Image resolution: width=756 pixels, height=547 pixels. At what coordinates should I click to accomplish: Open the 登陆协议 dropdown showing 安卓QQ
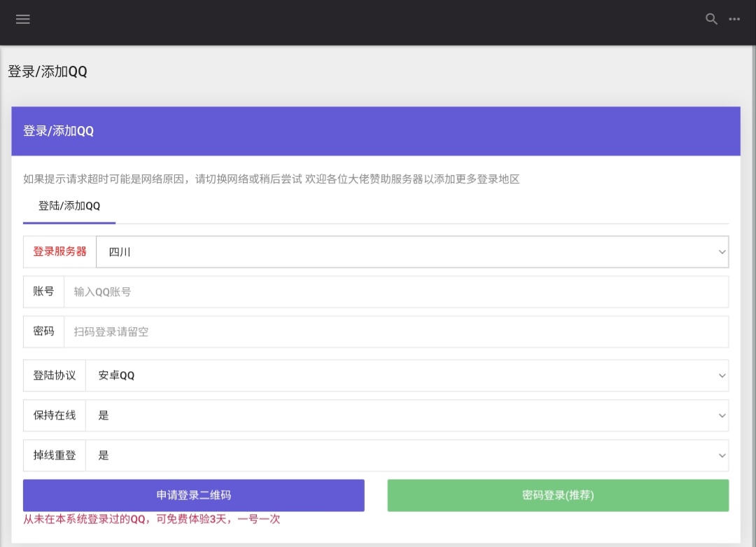[406, 375]
